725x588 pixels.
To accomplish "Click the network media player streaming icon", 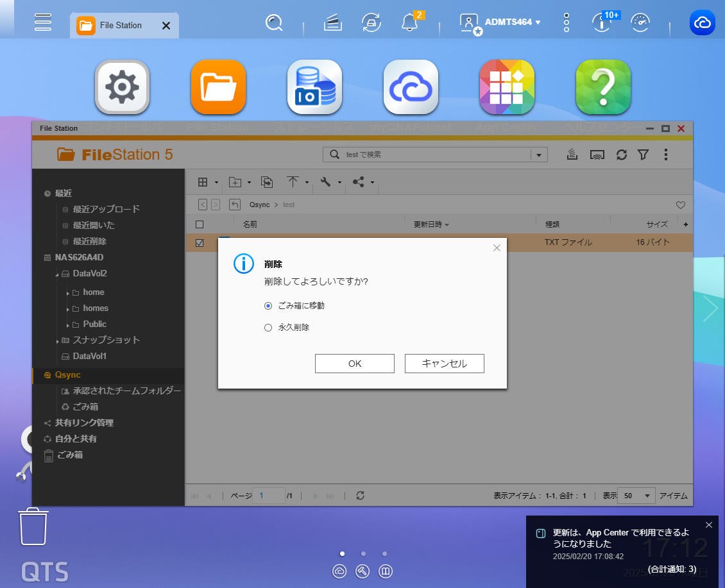I will pyautogui.click(x=597, y=155).
